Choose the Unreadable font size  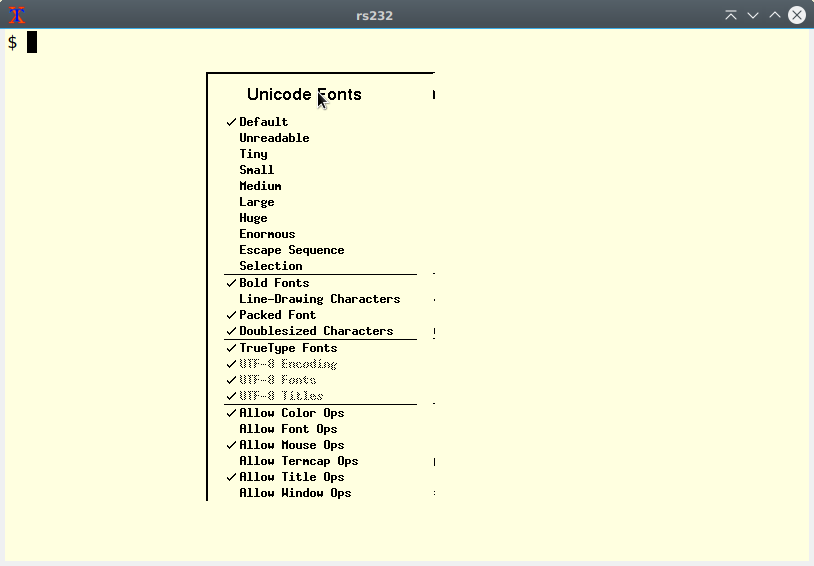tap(274, 138)
